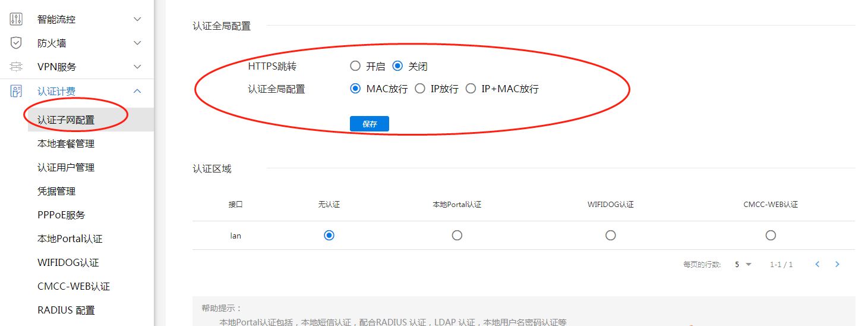Enable HTTPS跳转 with 开启 radio
This screenshot has width=868, height=326.
pyautogui.click(x=355, y=66)
